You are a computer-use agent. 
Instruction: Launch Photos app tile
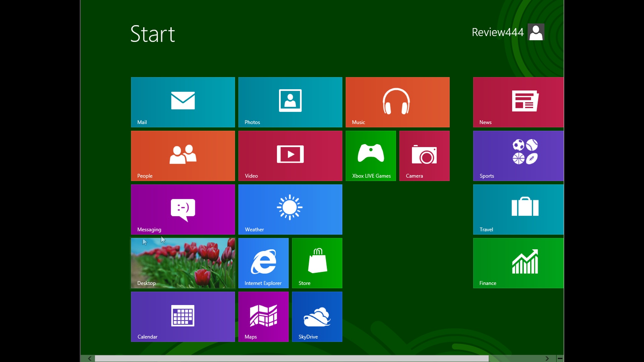click(x=290, y=102)
